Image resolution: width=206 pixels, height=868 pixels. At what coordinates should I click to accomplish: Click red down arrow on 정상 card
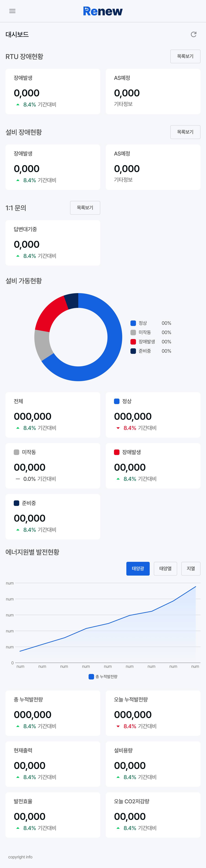(118, 428)
